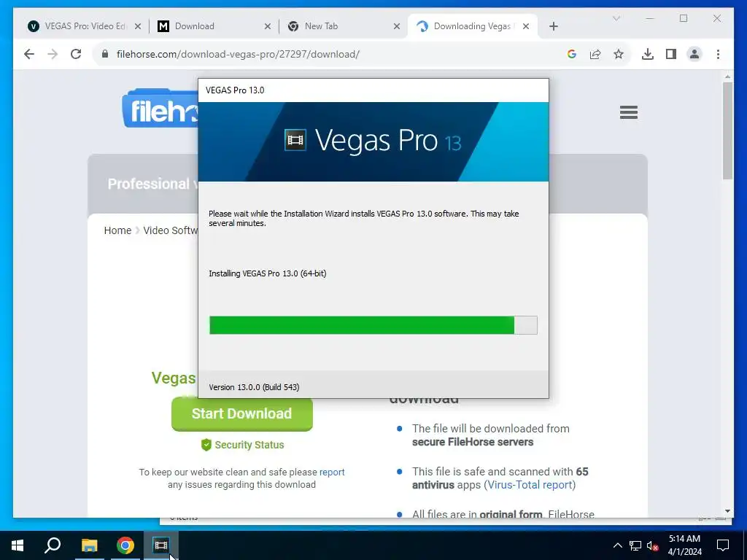
Task: Bookmark this page with the star icon
Action: point(619,54)
